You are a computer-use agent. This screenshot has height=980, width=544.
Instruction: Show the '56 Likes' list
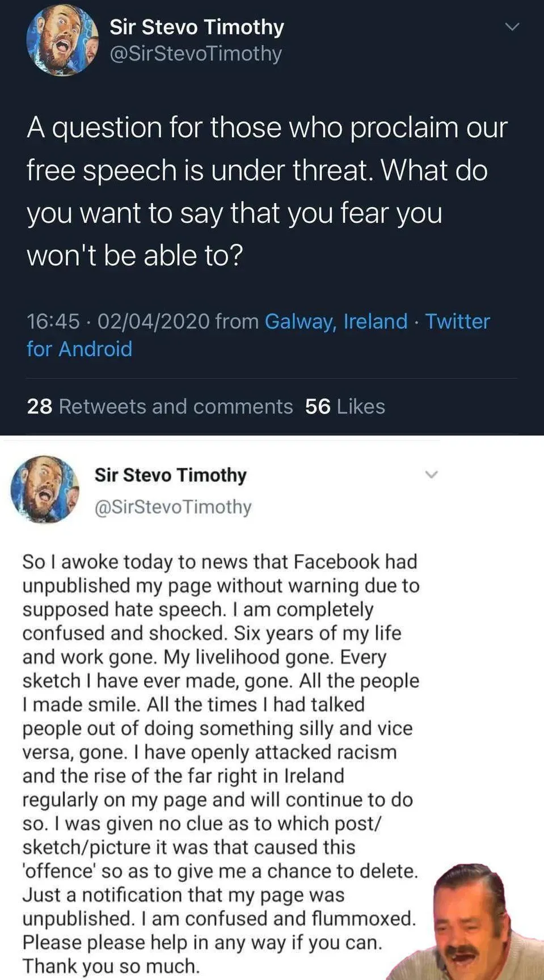(345, 406)
